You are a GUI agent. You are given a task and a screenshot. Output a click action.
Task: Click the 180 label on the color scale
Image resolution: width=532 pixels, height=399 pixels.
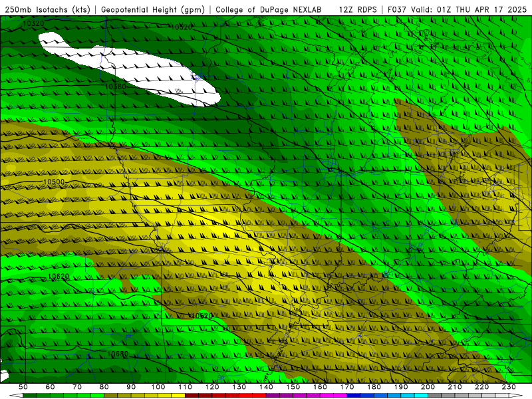tap(374, 387)
